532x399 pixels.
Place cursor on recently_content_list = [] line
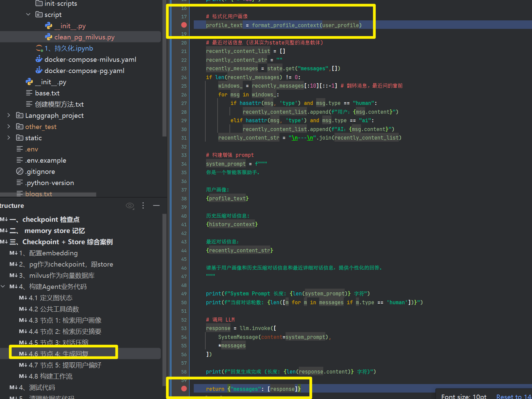coord(245,51)
